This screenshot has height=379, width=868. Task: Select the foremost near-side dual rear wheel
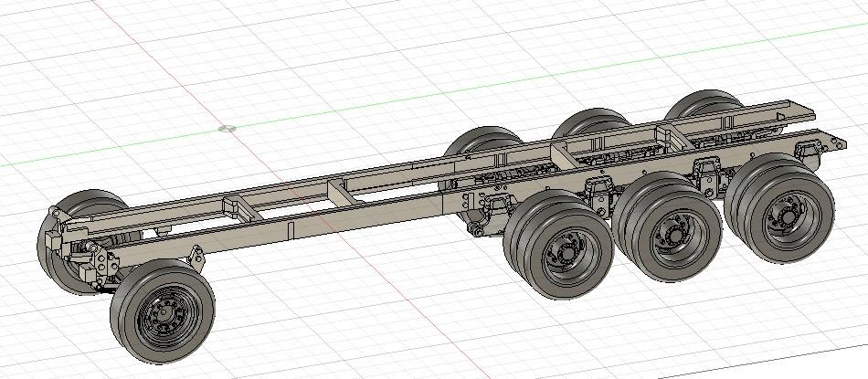559,245
